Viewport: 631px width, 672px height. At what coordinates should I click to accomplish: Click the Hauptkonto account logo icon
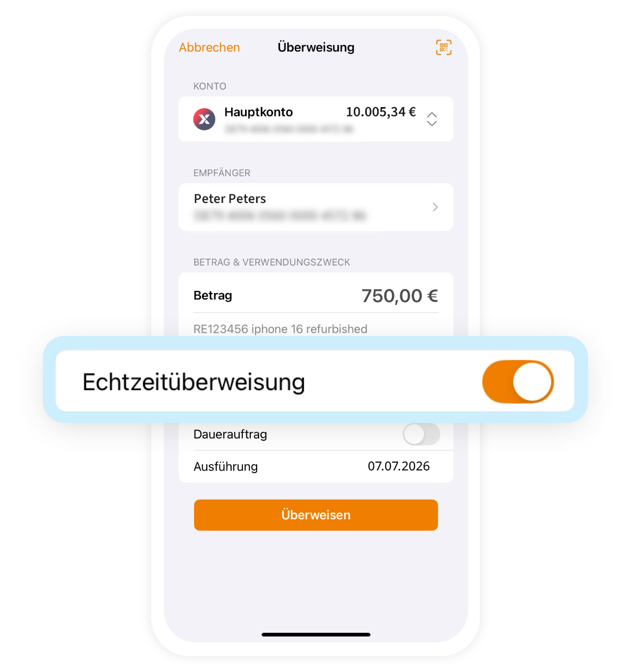coord(204,119)
